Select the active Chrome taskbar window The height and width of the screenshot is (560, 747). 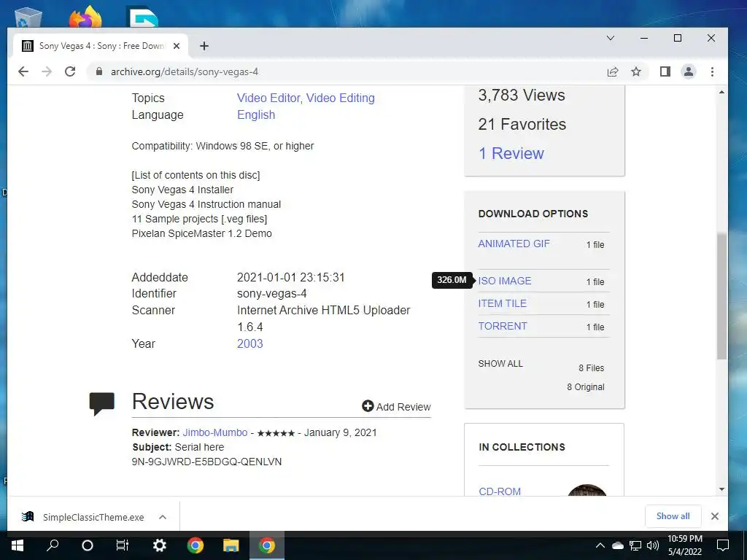[x=267, y=545]
